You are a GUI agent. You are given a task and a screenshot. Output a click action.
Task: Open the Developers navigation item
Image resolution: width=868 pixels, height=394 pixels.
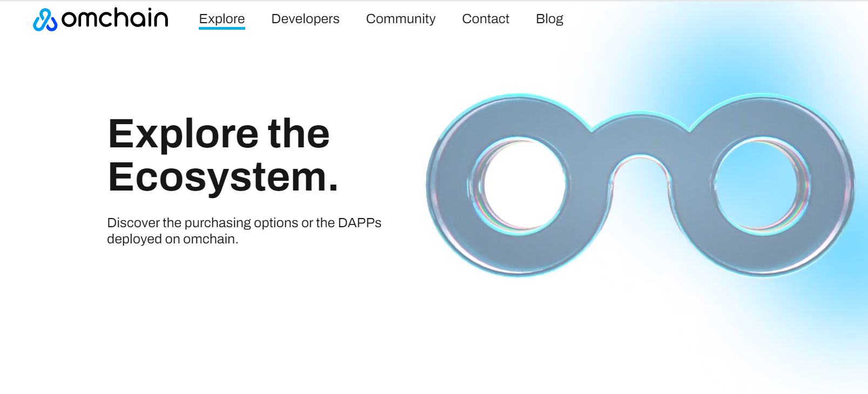305,19
